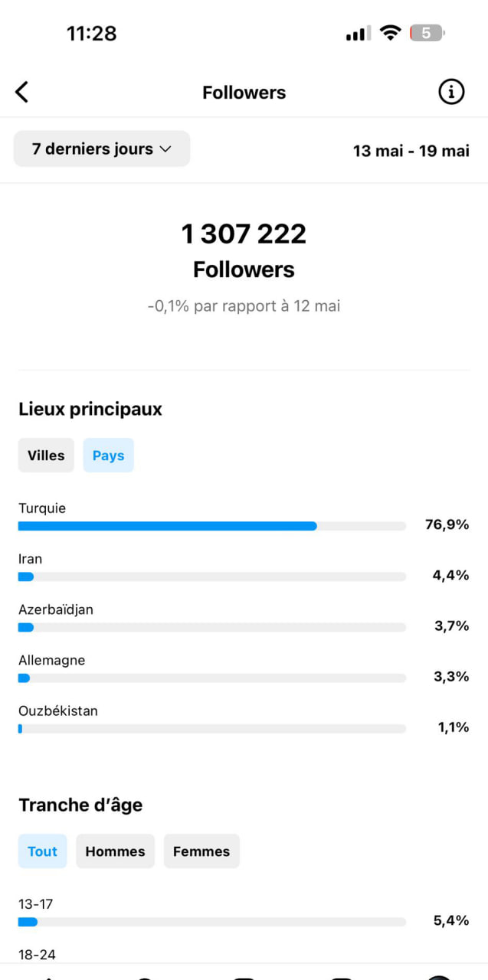
Task: Select the Pays filter chip
Action: (x=108, y=456)
